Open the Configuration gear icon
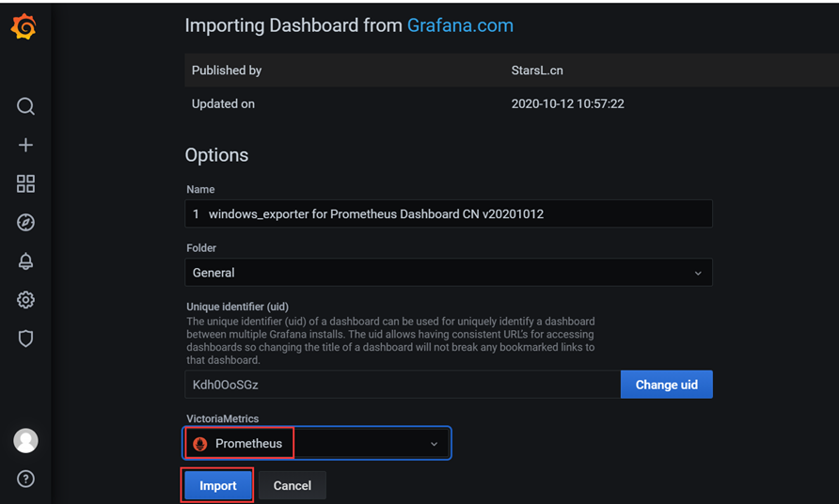This screenshot has height=504, width=839. (25, 300)
